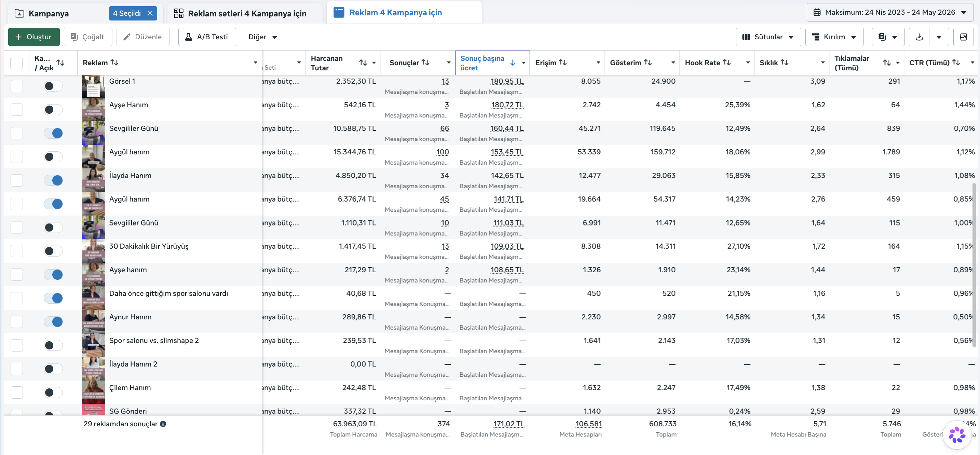The image size is (980, 455).
Task: Open the reports icon dropdown
Action: pyautogui.click(x=887, y=37)
